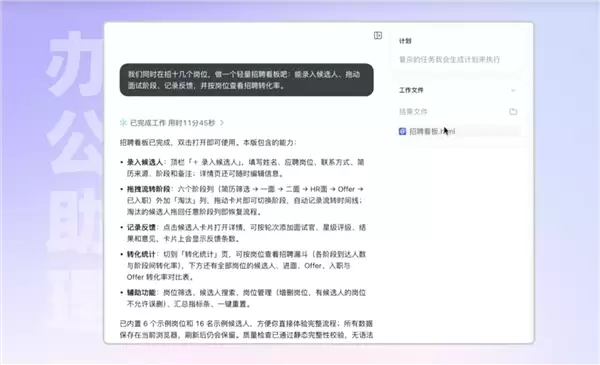Click the 复杂的任务我会生成计划来执行 hint text
This screenshot has width=600, height=365.
pyautogui.click(x=450, y=59)
